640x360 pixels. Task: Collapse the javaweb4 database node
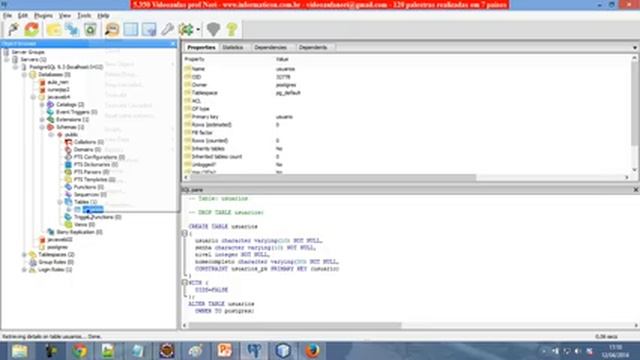[x=33, y=97]
